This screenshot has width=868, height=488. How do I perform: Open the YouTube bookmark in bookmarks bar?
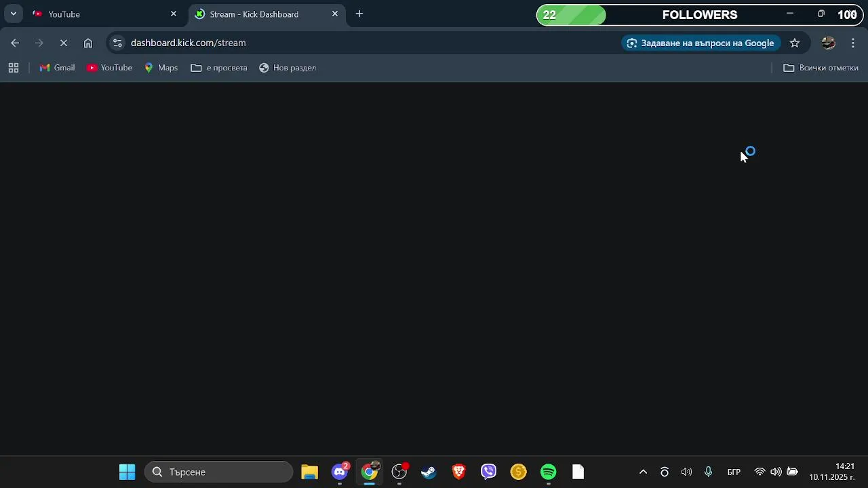[109, 68]
